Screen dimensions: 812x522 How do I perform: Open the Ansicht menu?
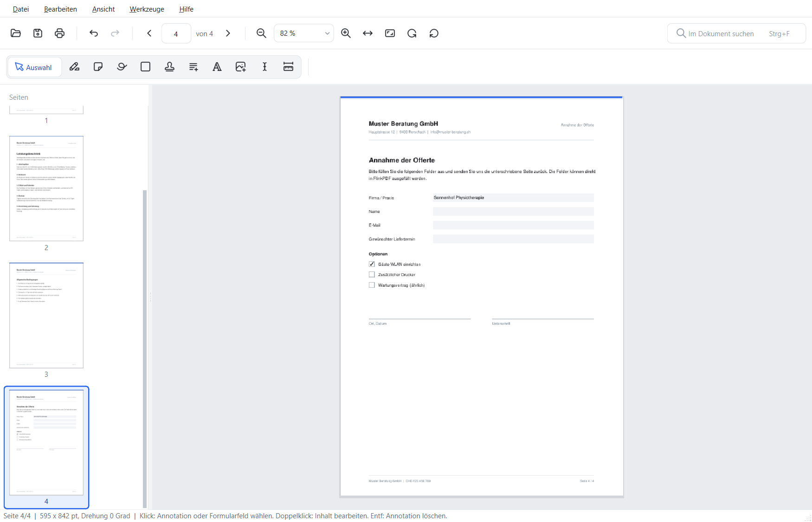tap(103, 9)
